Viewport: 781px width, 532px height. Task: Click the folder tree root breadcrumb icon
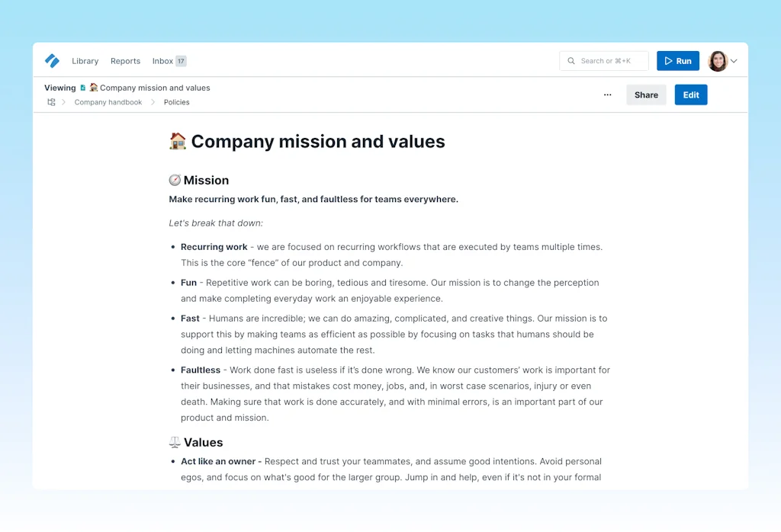pos(51,102)
